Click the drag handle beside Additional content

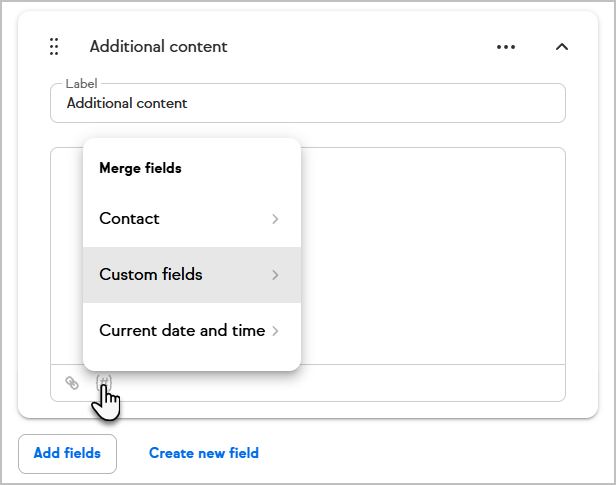tap(54, 47)
